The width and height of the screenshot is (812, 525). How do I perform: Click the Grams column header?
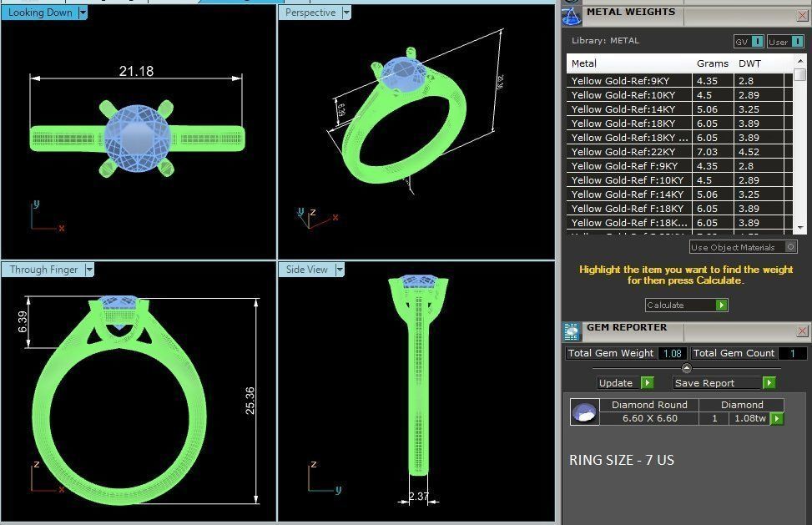point(713,63)
